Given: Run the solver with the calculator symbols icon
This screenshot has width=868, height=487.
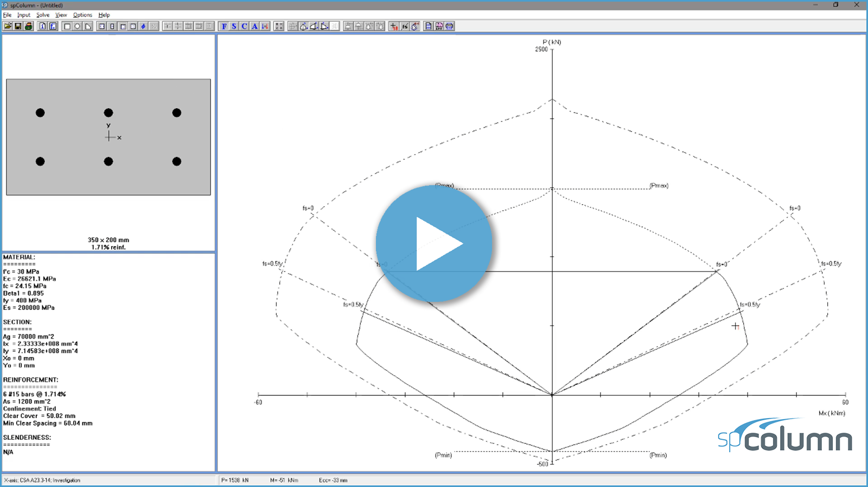Looking at the screenshot, I should [x=279, y=26].
